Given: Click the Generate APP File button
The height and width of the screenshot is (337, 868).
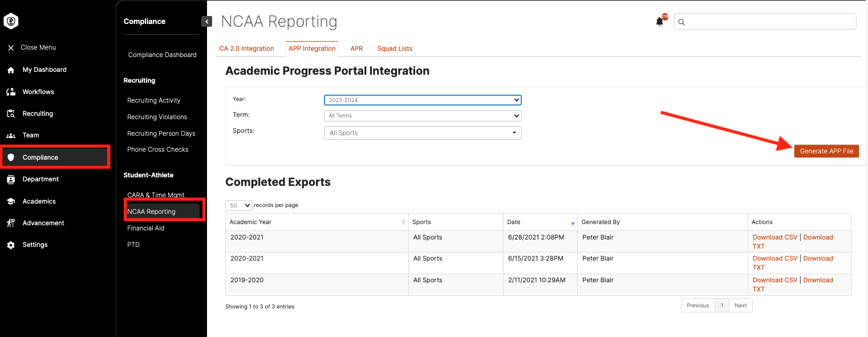Looking at the screenshot, I should 826,151.
